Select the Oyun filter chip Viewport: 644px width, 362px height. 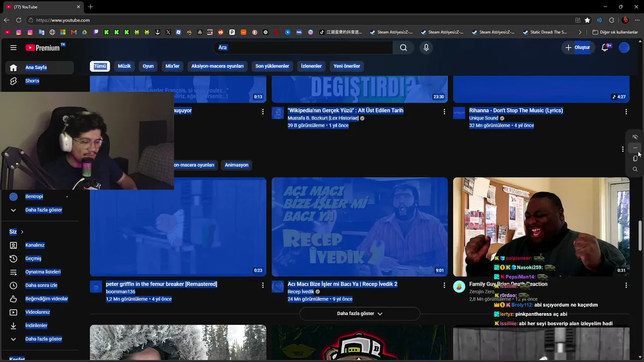point(148,66)
